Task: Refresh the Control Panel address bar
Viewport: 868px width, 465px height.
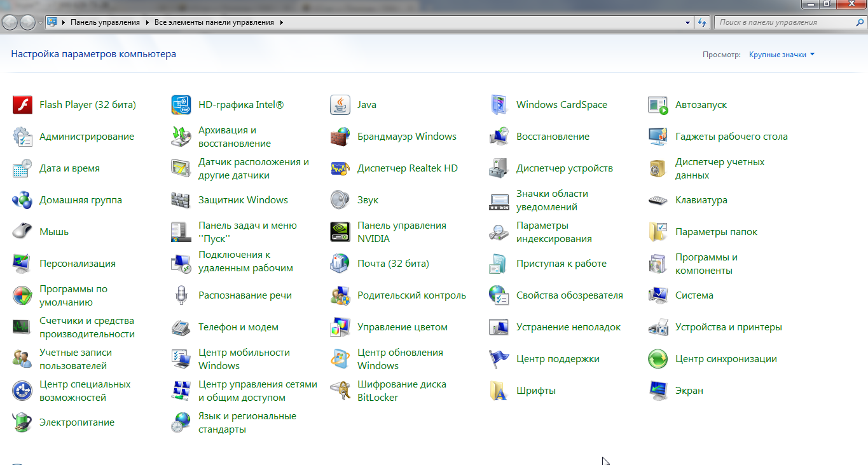Action: pos(702,22)
